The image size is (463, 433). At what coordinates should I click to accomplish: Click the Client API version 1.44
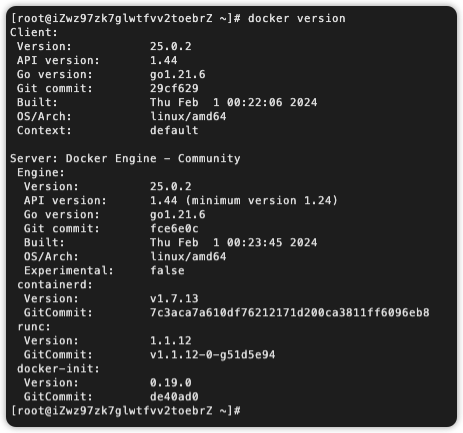coord(164,60)
